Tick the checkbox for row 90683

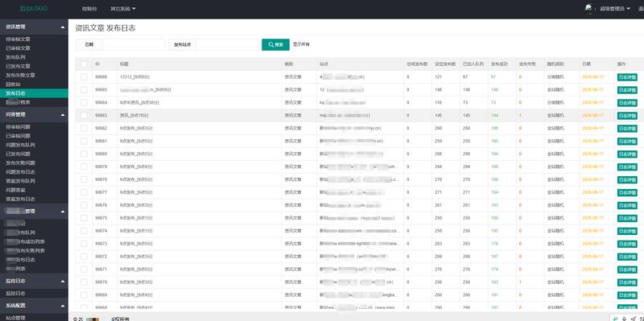pyautogui.click(x=84, y=115)
